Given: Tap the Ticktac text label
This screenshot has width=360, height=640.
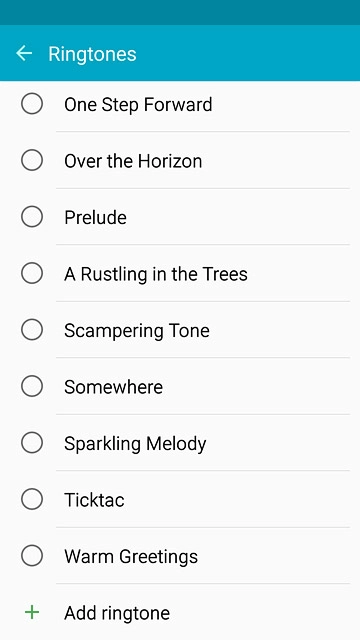Looking at the screenshot, I should point(94,500).
